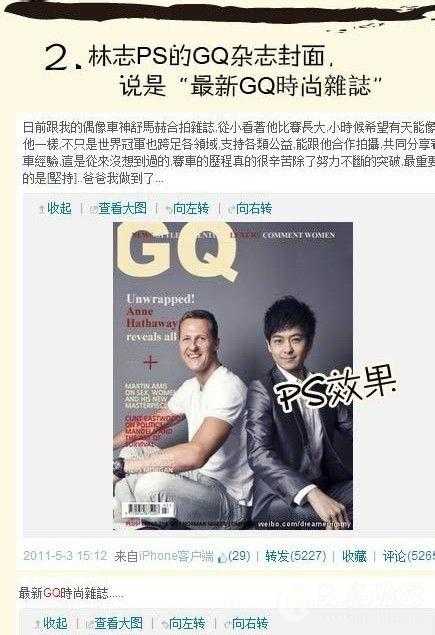Screen dimensions: 435x635
Task: Repost using 转发(5227)
Action: (296, 556)
